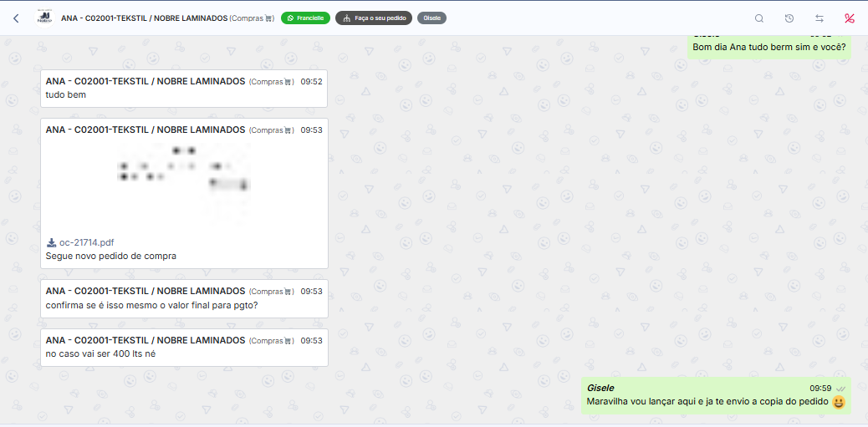This screenshot has width=868, height=427.
Task: Open the blurred PDF preview thumbnail
Action: tap(184, 184)
